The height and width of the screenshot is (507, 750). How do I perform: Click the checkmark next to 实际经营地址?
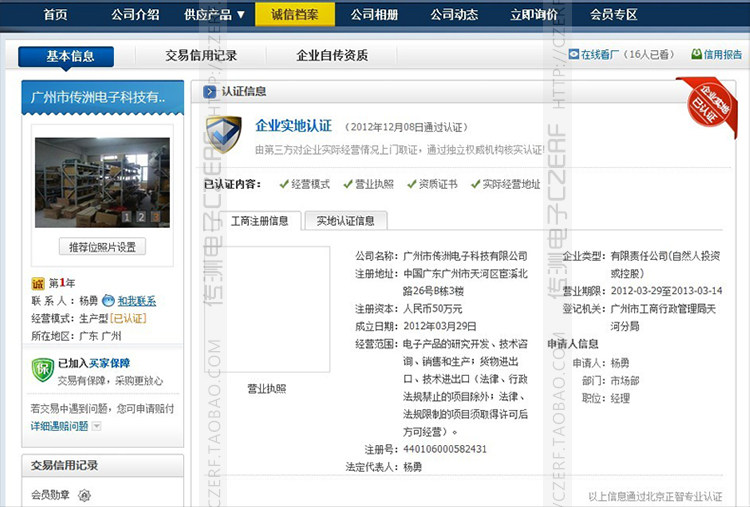point(475,184)
